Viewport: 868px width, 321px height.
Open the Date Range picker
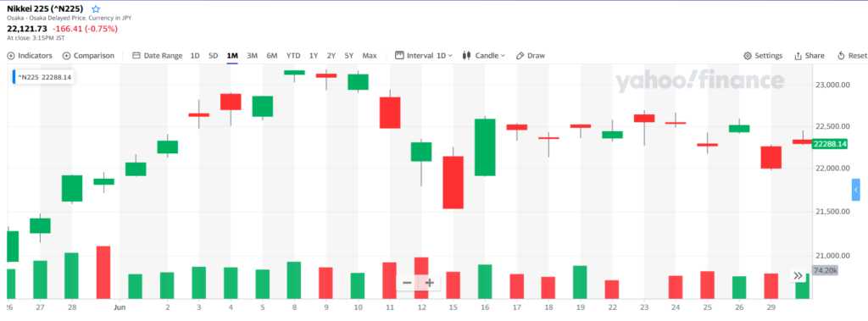point(158,55)
